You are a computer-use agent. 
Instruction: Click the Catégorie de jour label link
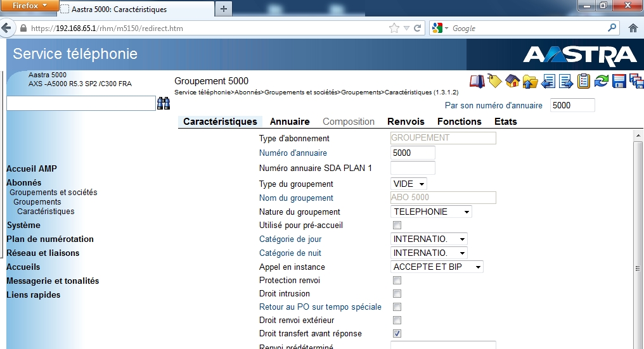pos(290,239)
